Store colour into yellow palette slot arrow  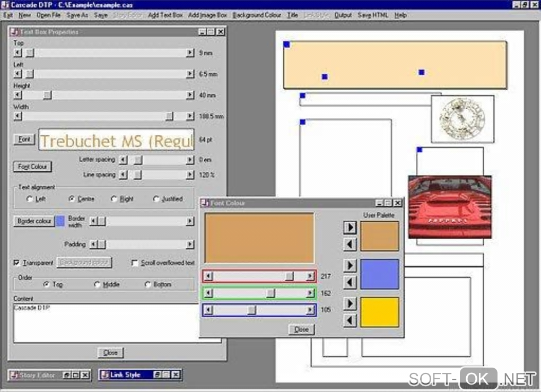[350, 303]
